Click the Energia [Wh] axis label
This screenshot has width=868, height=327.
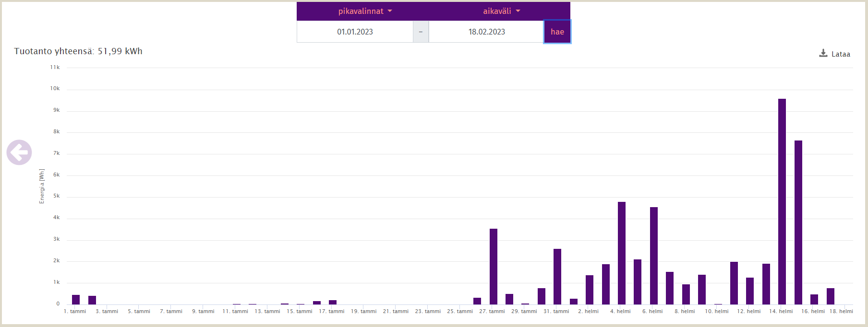click(42, 186)
